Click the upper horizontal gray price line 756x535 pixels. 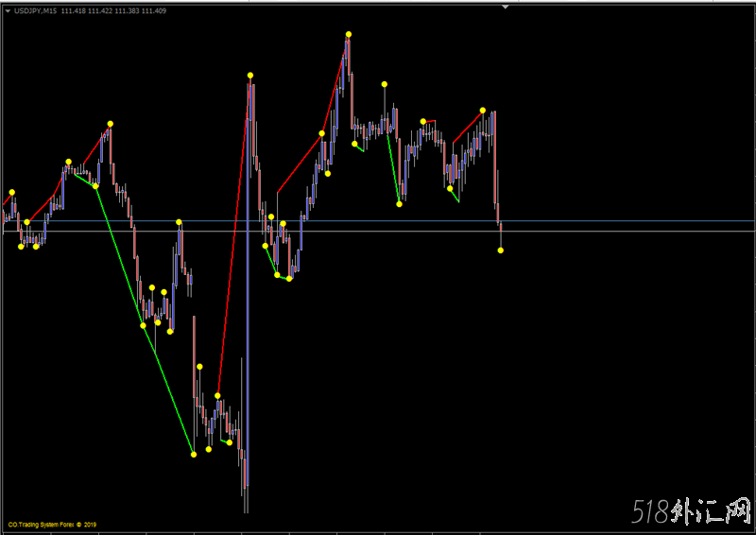coord(614,222)
